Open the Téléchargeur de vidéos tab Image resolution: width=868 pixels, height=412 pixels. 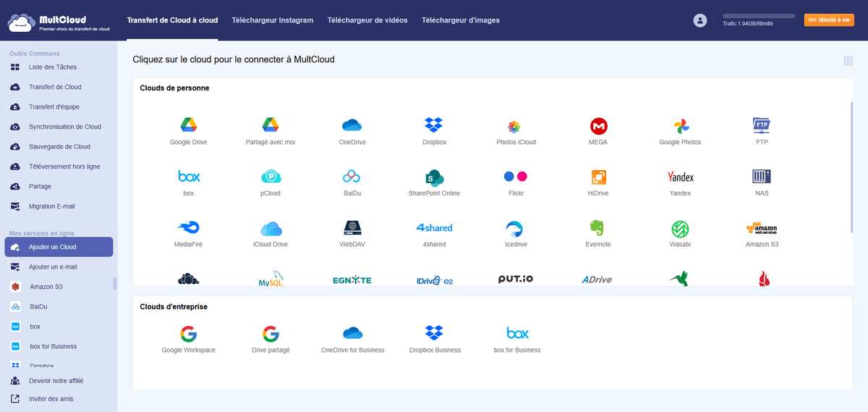(x=367, y=20)
